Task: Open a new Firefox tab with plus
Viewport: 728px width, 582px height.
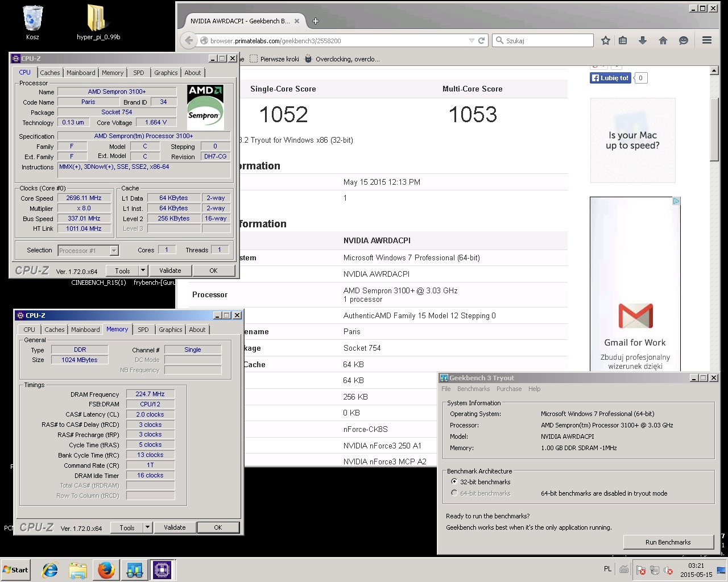Action: (x=316, y=21)
